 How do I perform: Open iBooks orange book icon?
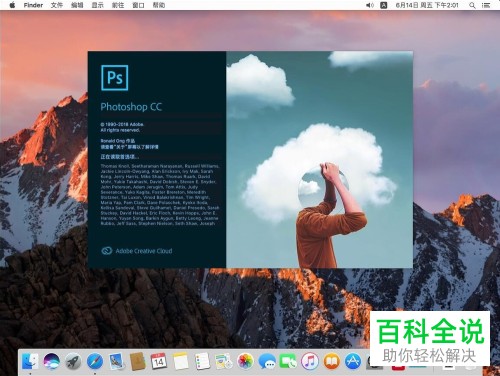click(331, 362)
